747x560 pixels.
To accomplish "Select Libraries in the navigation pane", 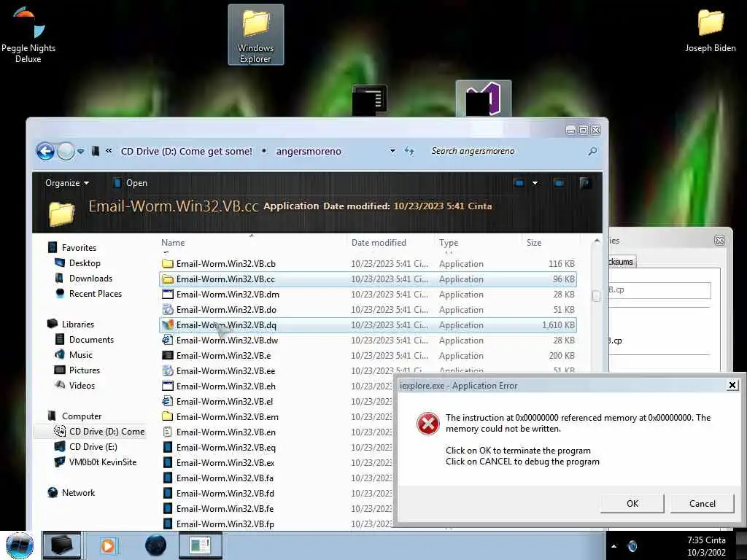I will click(x=71, y=324).
